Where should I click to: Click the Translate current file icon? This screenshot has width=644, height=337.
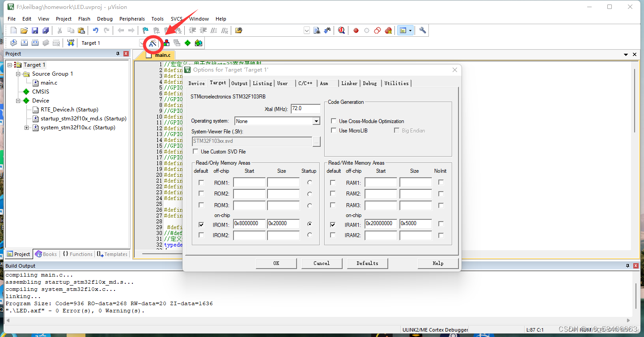(x=13, y=43)
